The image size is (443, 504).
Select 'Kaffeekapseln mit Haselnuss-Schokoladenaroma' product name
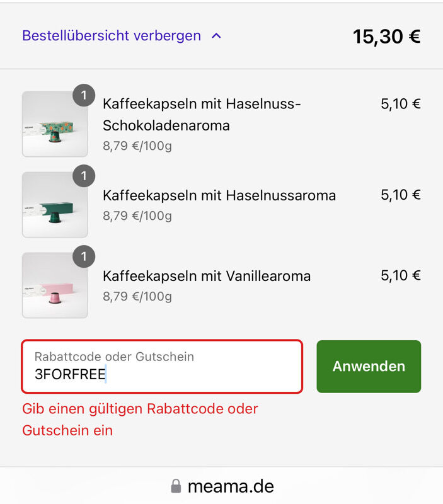point(202,115)
